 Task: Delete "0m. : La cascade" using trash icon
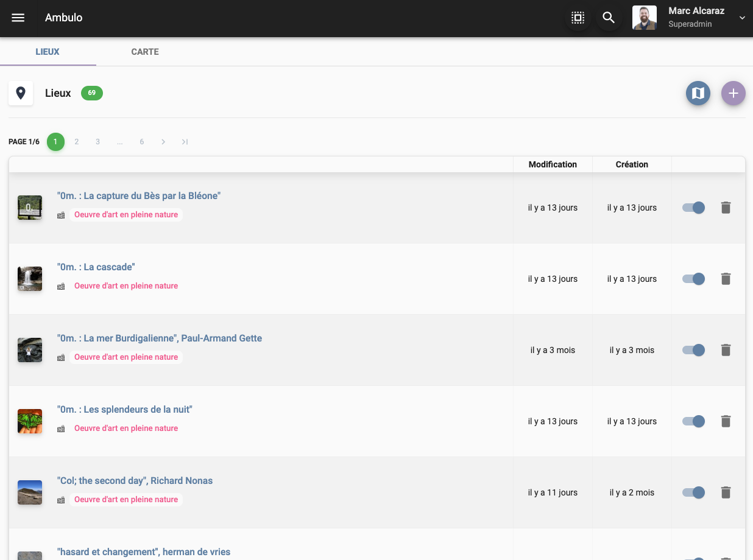[x=725, y=279]
